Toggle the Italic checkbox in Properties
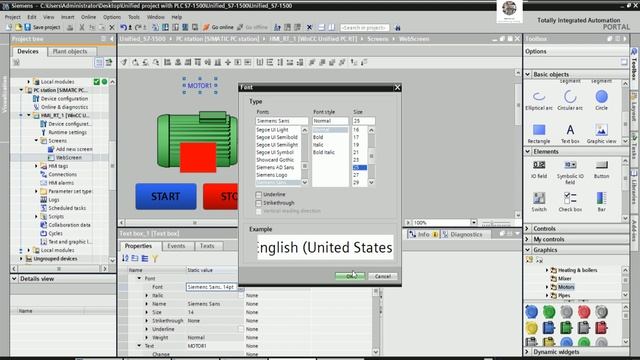The width and height of the screenshot is (640, 360). click(x=241, y=295)
